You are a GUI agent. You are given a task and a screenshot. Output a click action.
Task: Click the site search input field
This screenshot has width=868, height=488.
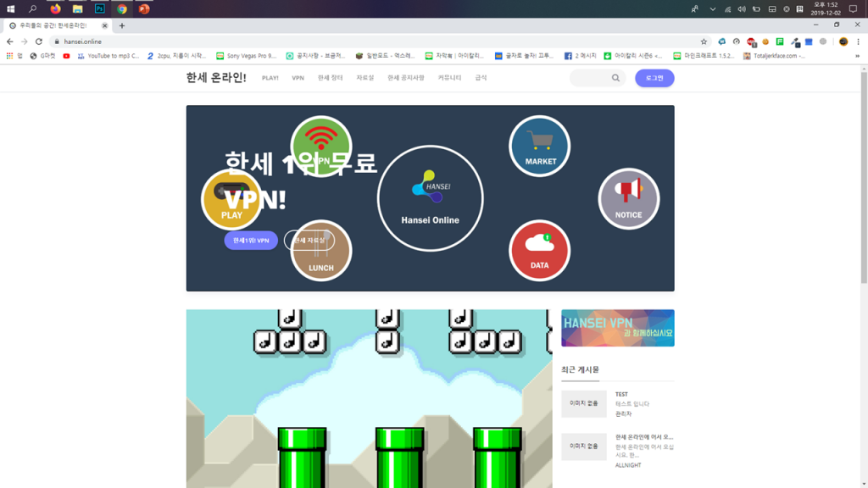(590, 78)
